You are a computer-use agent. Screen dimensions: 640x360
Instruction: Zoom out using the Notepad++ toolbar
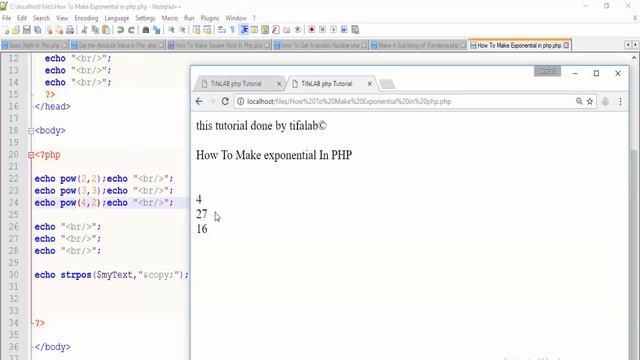click(x=182, y=30)
